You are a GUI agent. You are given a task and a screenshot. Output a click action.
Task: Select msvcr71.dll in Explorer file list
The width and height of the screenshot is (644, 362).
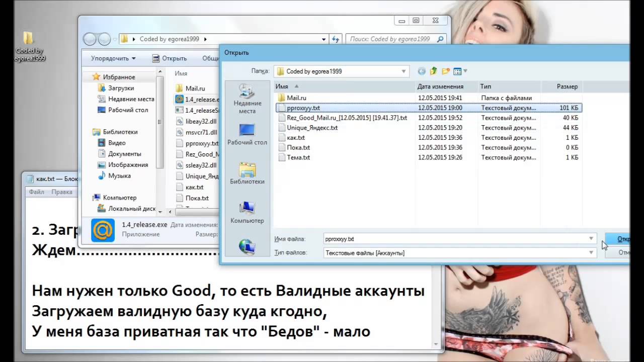[x=197, y=132]
